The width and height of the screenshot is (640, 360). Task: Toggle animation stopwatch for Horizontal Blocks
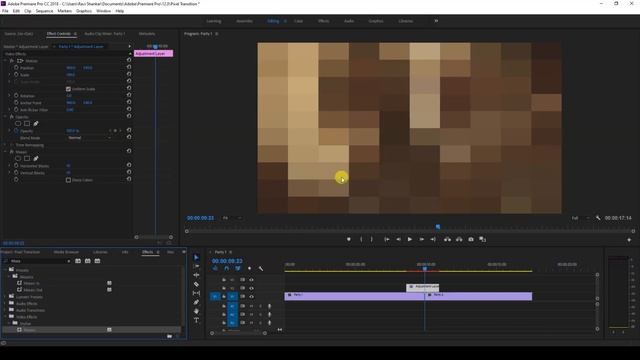click(x=16, y=166)
